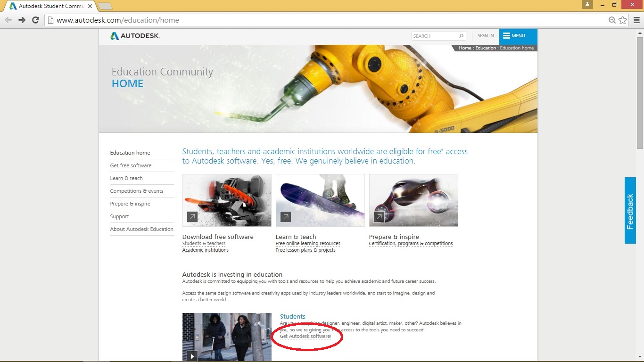Click the browser back arrow

pos(8,20)
